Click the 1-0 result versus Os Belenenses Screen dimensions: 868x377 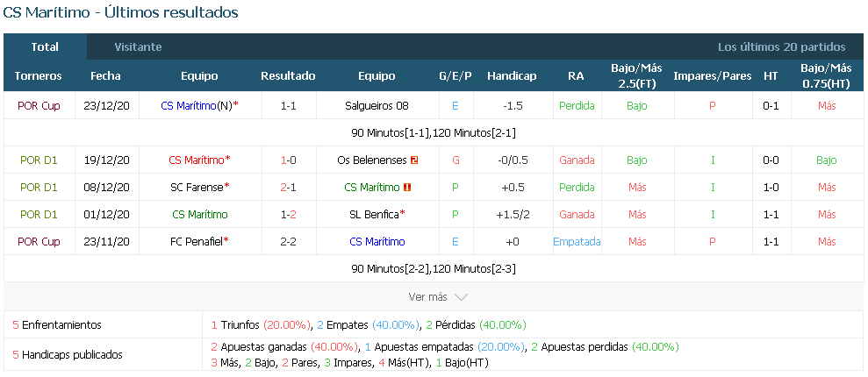[289, 160]
